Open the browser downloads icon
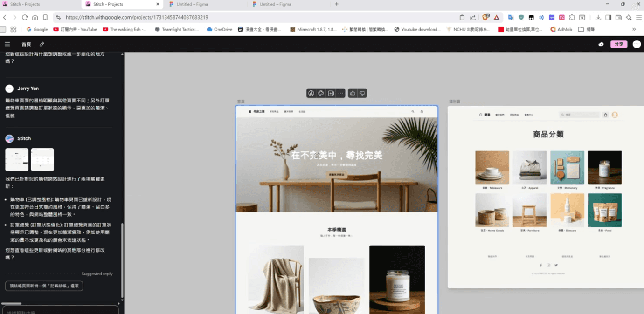 point(598,18)
